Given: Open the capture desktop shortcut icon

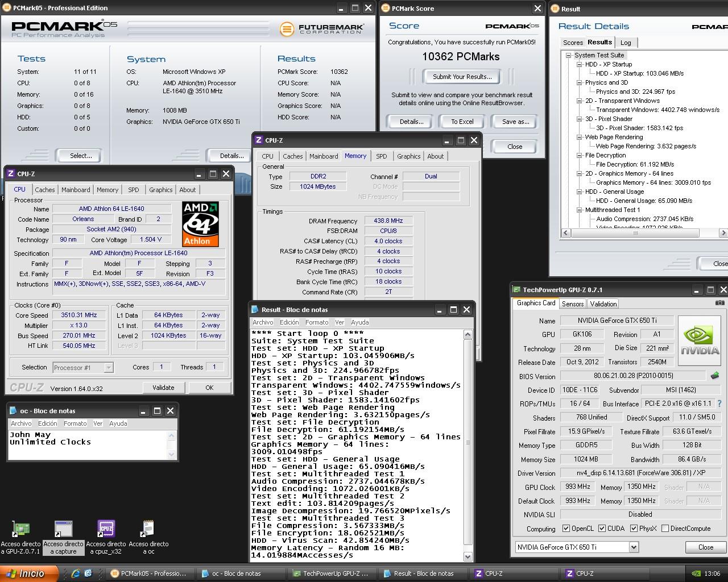Looking at the screenshot, I should [x=63, y=529].
